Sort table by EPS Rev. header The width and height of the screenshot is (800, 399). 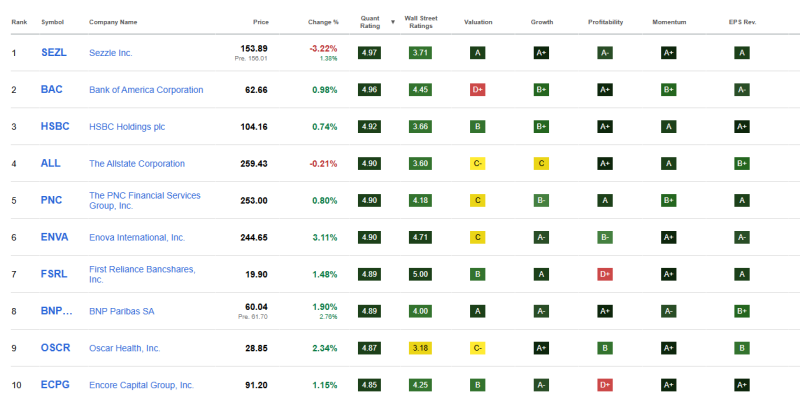[x=742, y=22]
